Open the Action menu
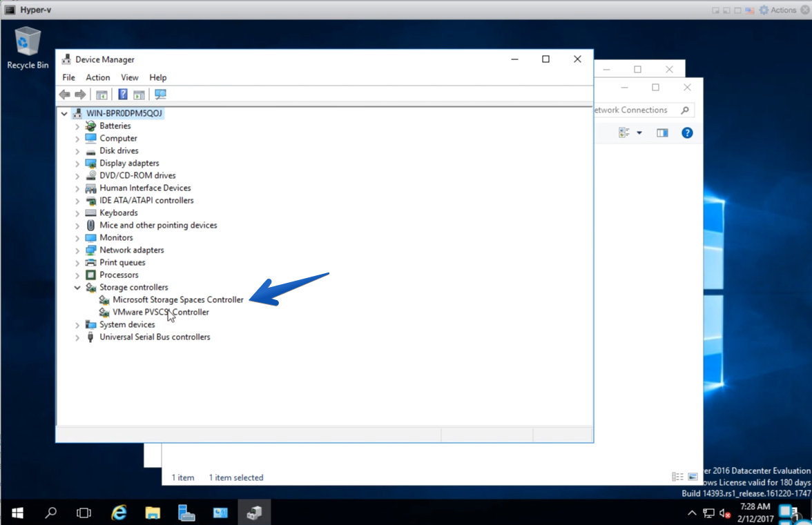The width and height of the screenshot is (812, 525). coord(98,77)
